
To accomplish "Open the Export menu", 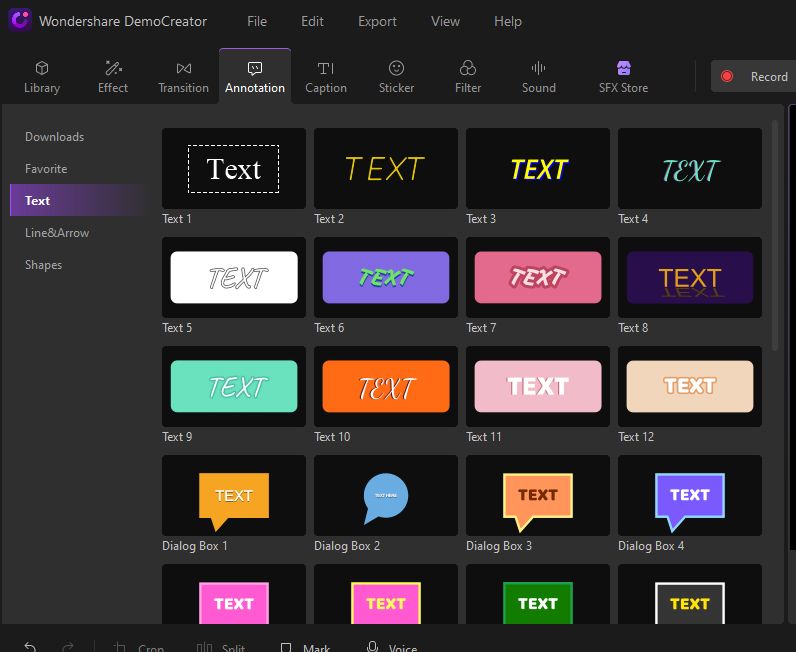I will tap(377, 21).
